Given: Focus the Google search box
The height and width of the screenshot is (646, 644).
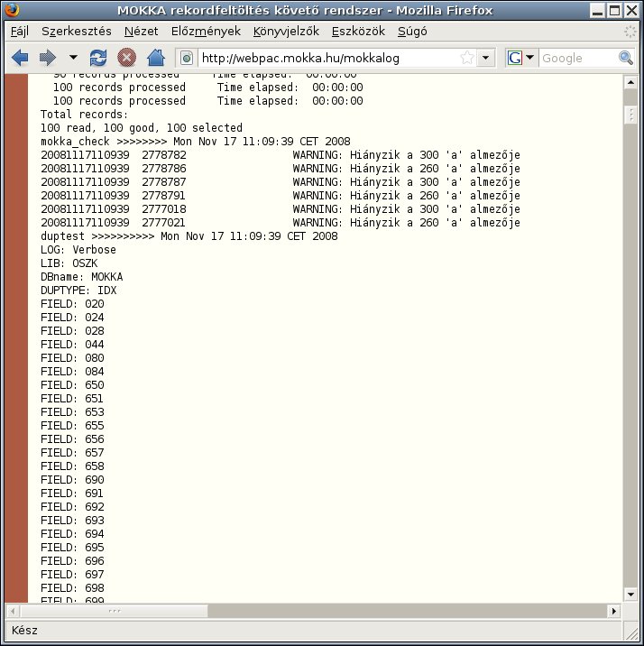Looking at the screenshot, I should pos(577,58).
